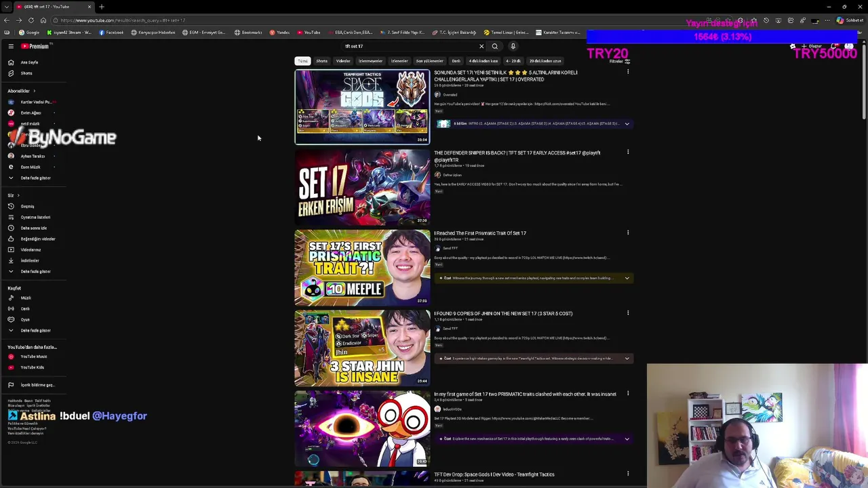
Task: Expand Siz section arrow
Action: [18, 195]
